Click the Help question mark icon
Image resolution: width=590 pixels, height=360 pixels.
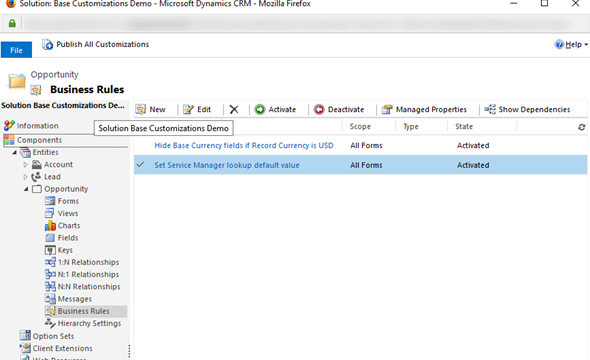pos(559,44)
